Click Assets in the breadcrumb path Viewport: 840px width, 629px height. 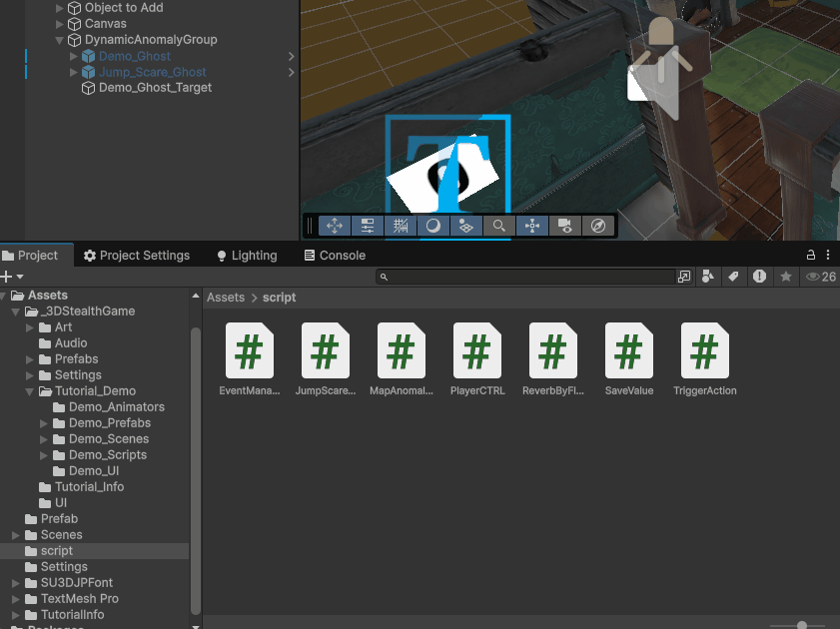point(226,298)
